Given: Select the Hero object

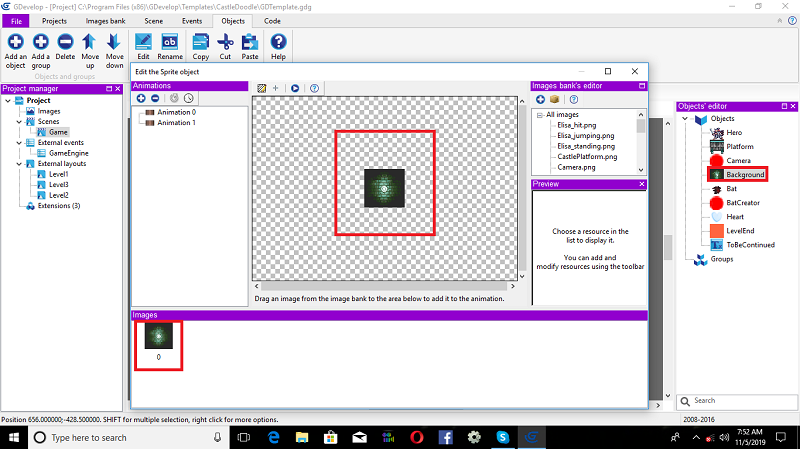Looking at the screenshot, I should click(x=734, y=133).
